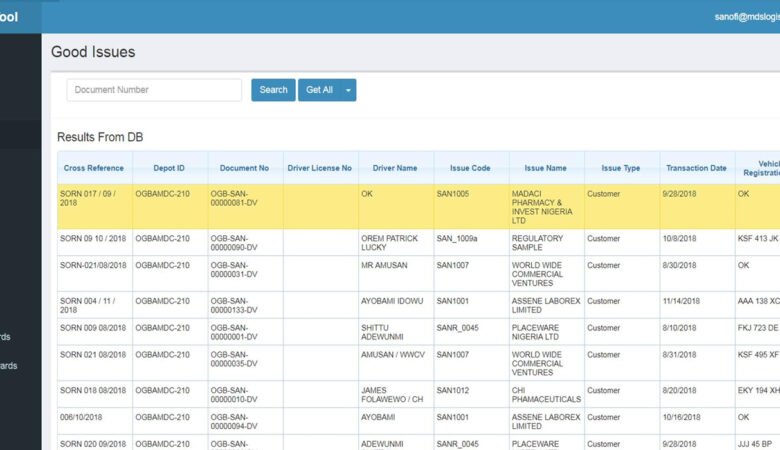
Task: Sort by Transaction Date column header
Action: coord(696,168)
